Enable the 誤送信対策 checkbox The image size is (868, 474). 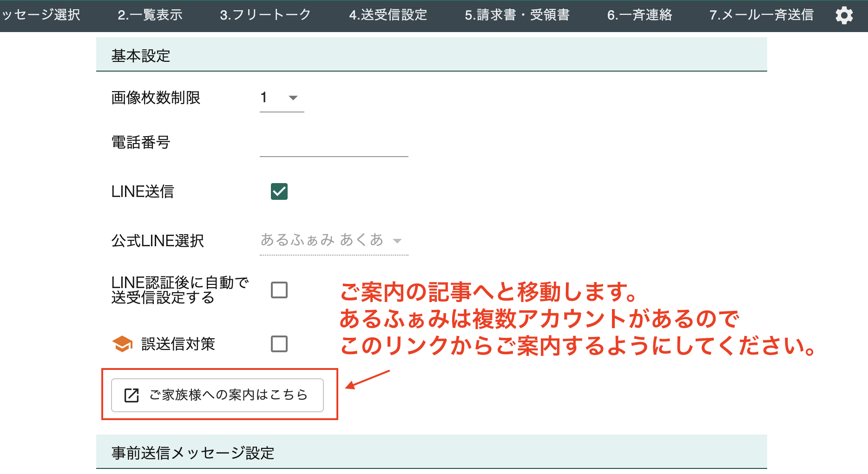pos(279,344)
